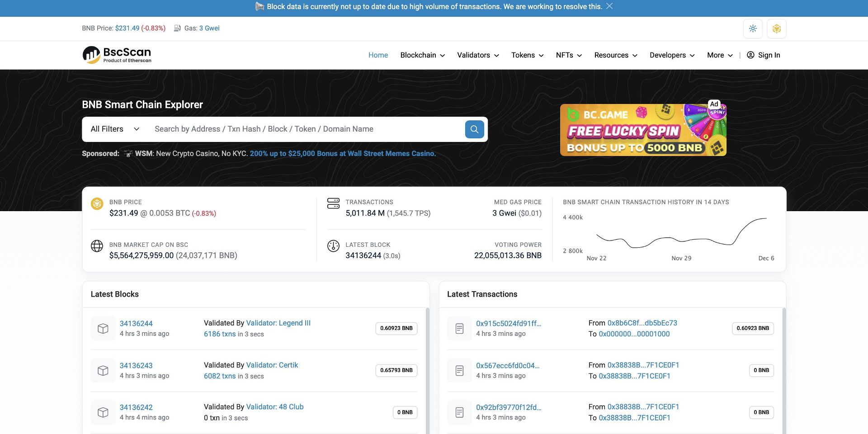Open From address 0x8b6C8f...db5bEc73
This screenshot has height=434, width=868.
pyautogui.click(x=642, y=323)
